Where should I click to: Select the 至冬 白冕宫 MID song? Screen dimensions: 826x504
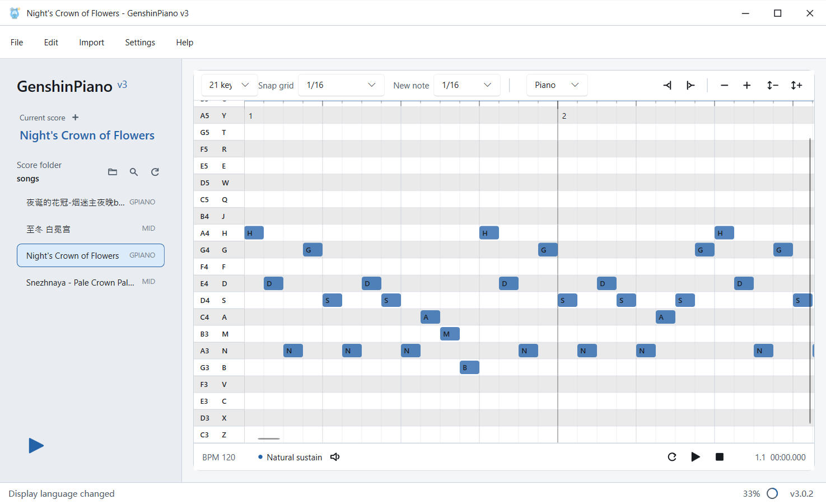coord(91,228)
